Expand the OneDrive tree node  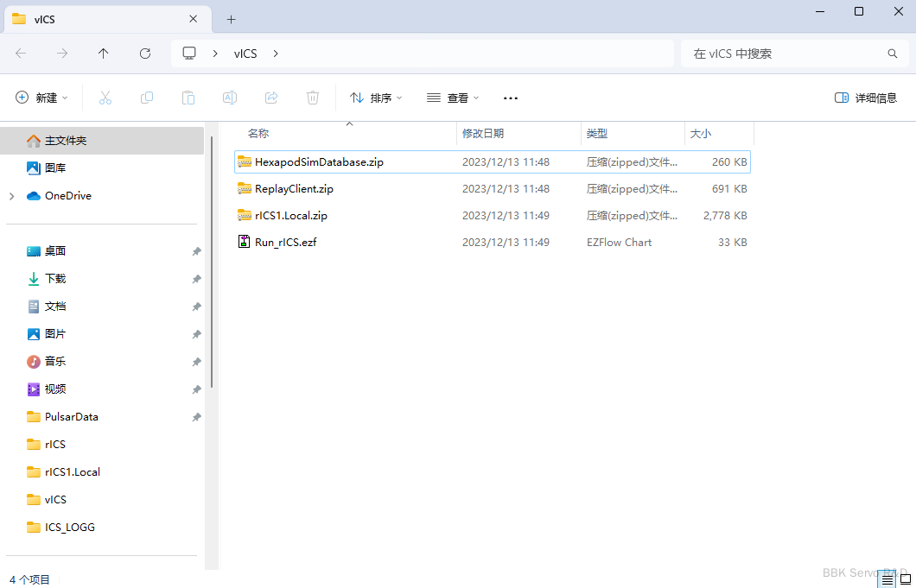(12, 196)
